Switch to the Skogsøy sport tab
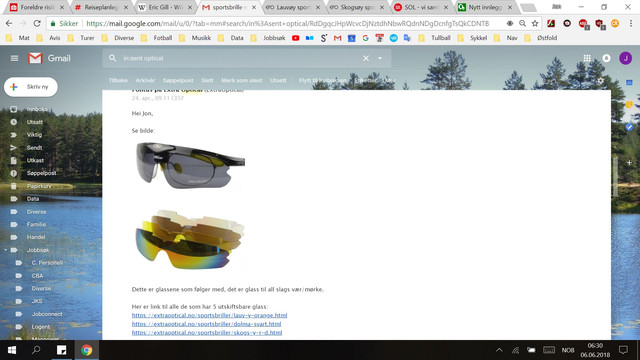This screenshot has height=360, width=640. pyautogui.click(x=357, y=7)
